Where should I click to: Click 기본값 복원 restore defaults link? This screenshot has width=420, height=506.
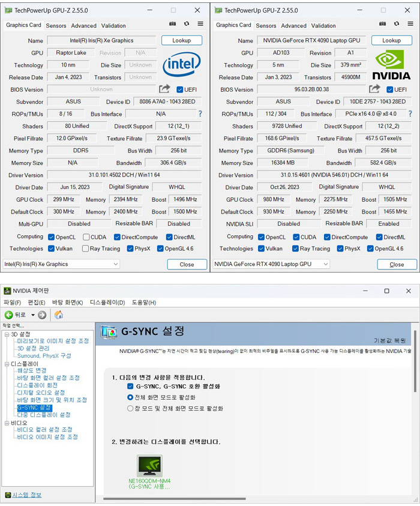point(389,340)
